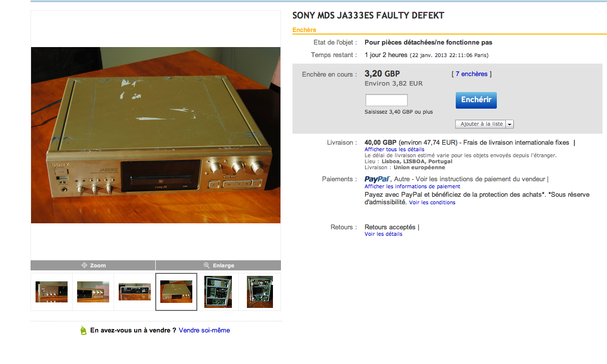This screenshot has width=607, height=364.
Task: Click the Vendre soi-même link
Action: click(204, 330)
